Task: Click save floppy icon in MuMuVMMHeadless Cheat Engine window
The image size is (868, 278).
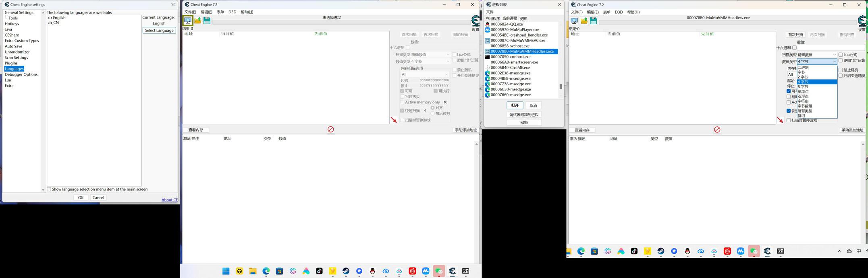Action: (593, 21)
